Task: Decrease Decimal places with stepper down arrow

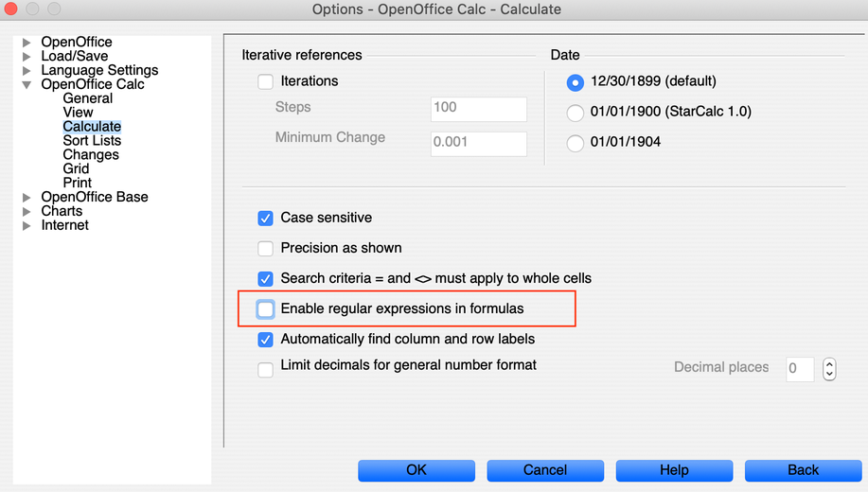Action: click(x=829, y=375)
